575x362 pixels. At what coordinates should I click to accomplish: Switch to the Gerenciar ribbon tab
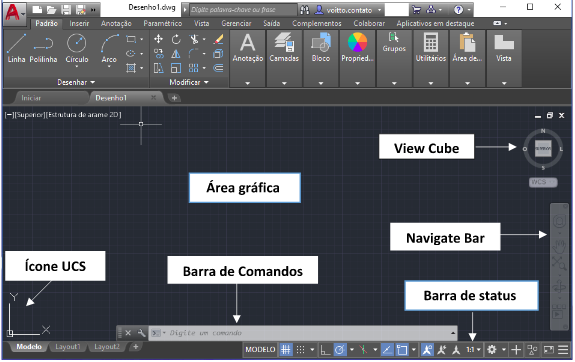pos(236,23)
